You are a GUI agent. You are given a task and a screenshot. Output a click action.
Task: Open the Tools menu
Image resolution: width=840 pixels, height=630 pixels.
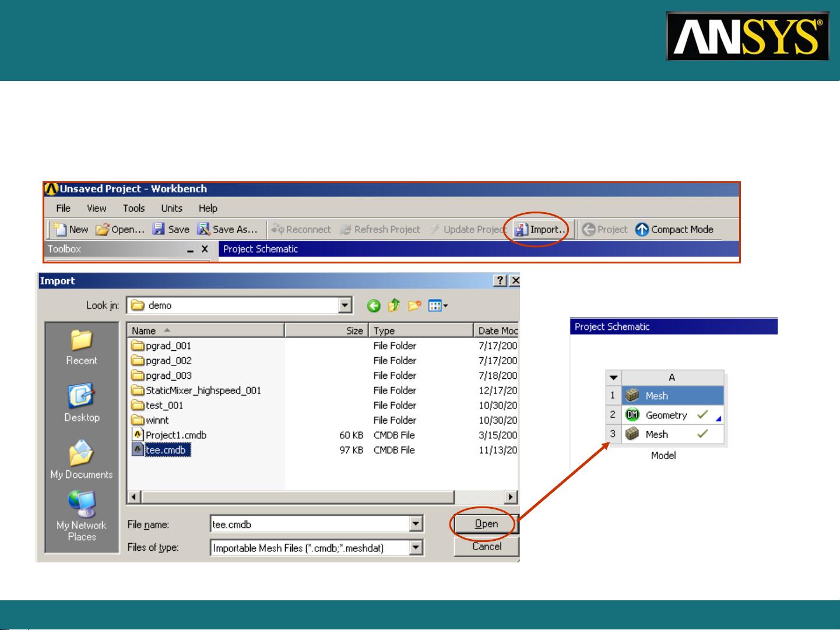coord(133,208)
